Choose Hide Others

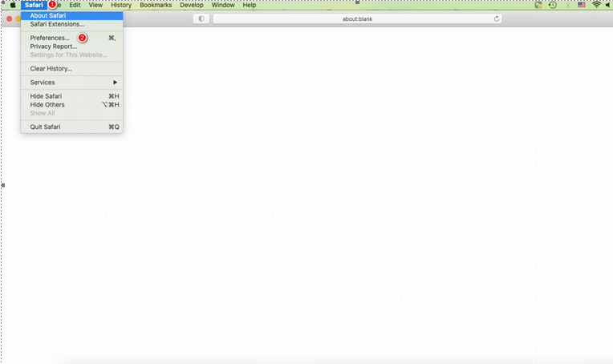pyautogui.click(x=72, y=105)
